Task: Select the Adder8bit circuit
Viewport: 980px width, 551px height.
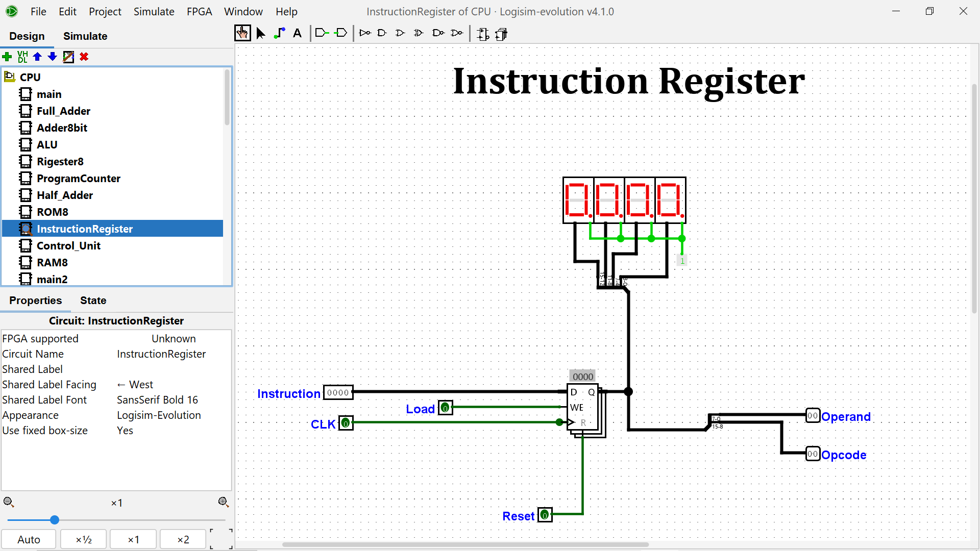Action: coord(62,128)
